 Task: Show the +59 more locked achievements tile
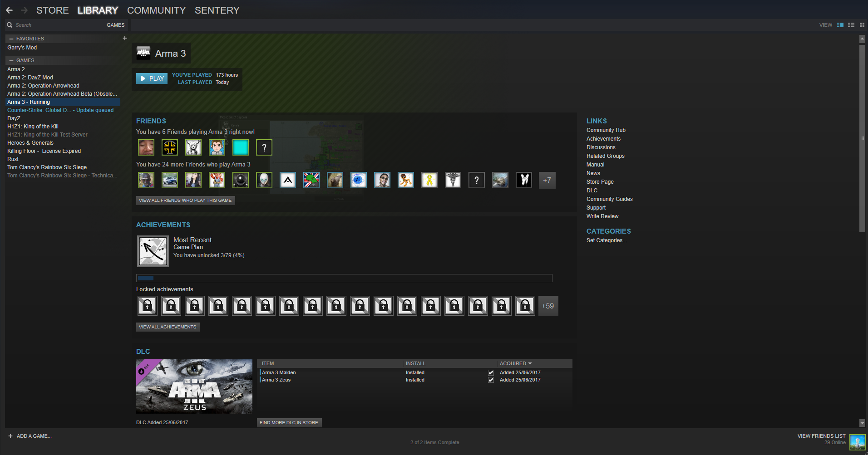tap(548, 306)
